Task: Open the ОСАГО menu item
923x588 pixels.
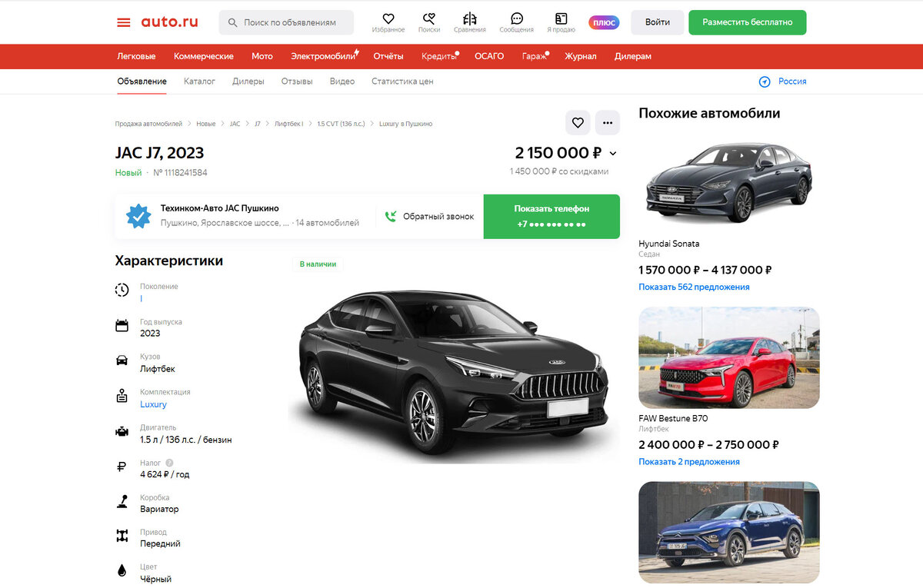Action: tap(489, 56)
